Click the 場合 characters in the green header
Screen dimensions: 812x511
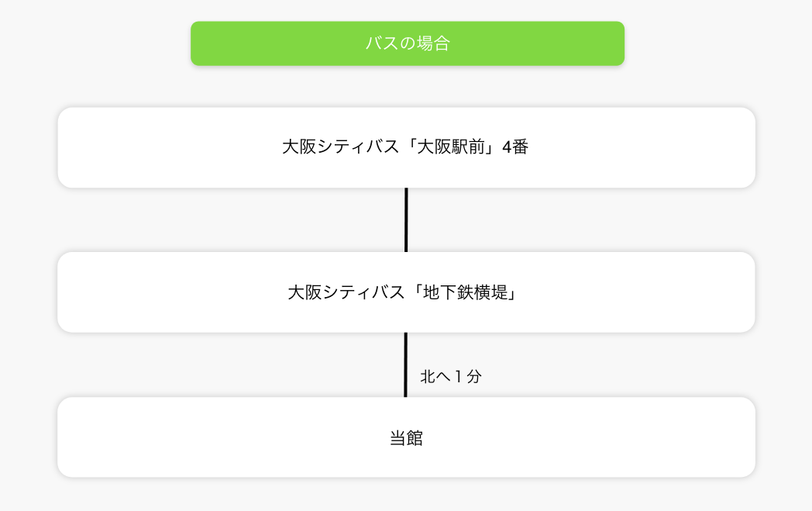click(x=433, y=43)
